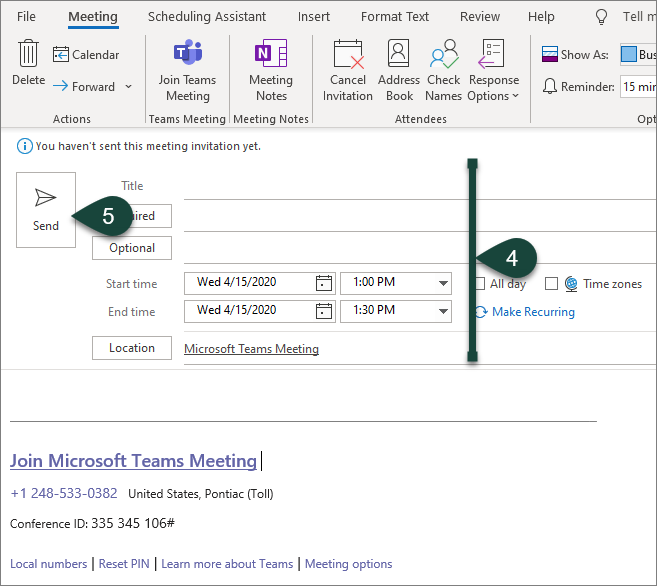This screenshot has height=586, width=657.
Task: Click the Send button
Action: 46,209
